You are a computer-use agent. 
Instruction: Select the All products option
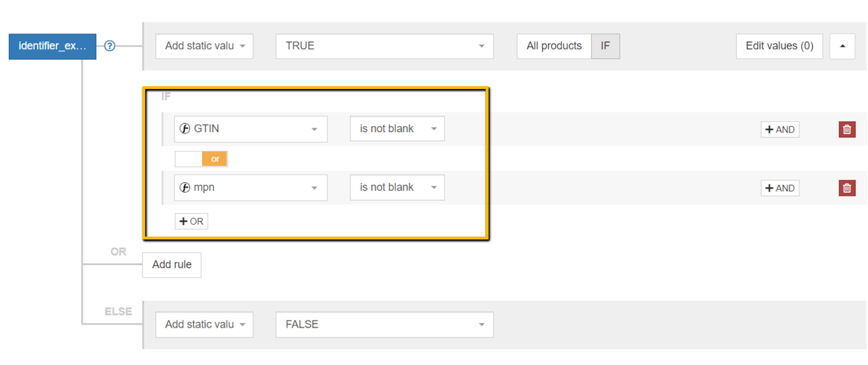554,46
